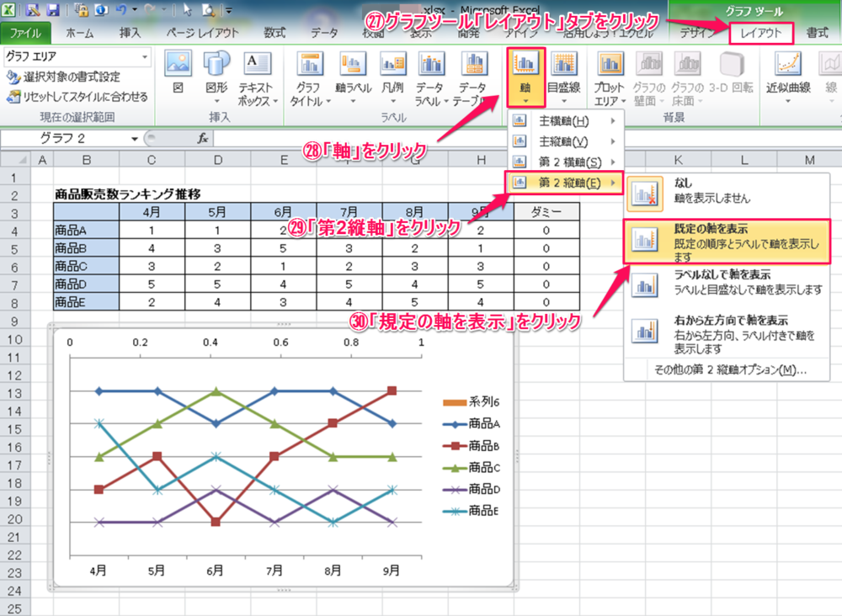Select 既定の軸を表示 menu option
The height and width of the screenshot is (616, 842).
(726, 242)
